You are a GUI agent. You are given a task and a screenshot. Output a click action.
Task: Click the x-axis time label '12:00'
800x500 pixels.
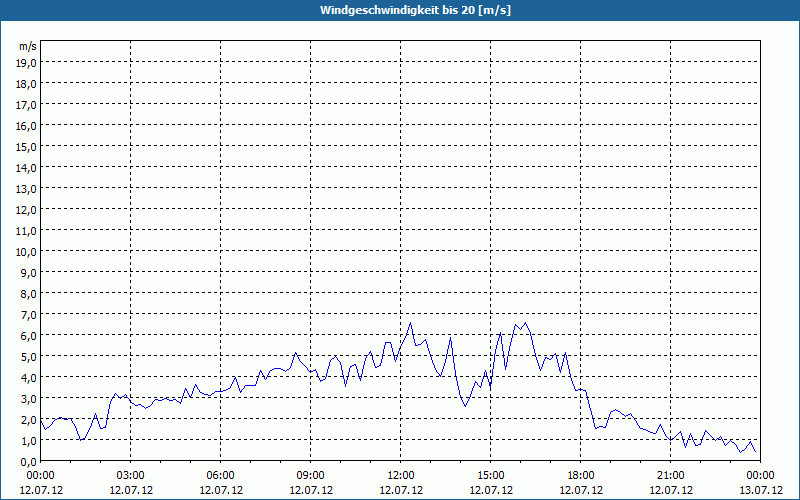pyautogui.click(x=401, y=476)
